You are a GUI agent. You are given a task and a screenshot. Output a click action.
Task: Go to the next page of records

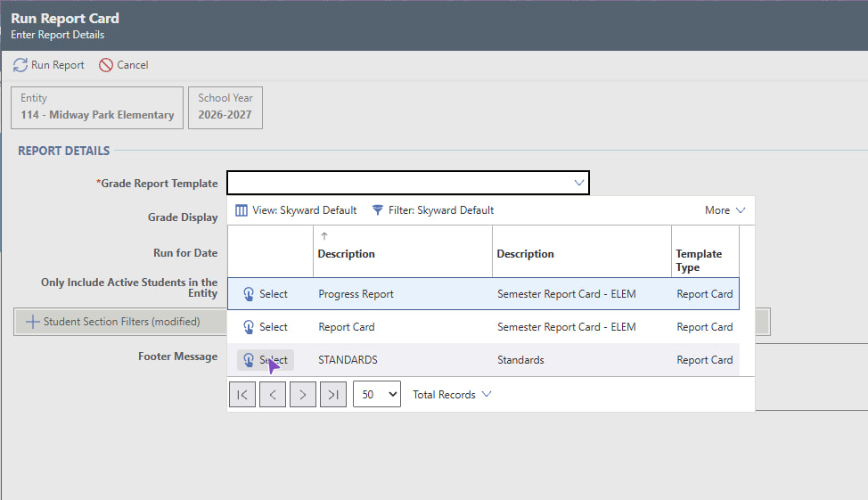coord(303,394)
